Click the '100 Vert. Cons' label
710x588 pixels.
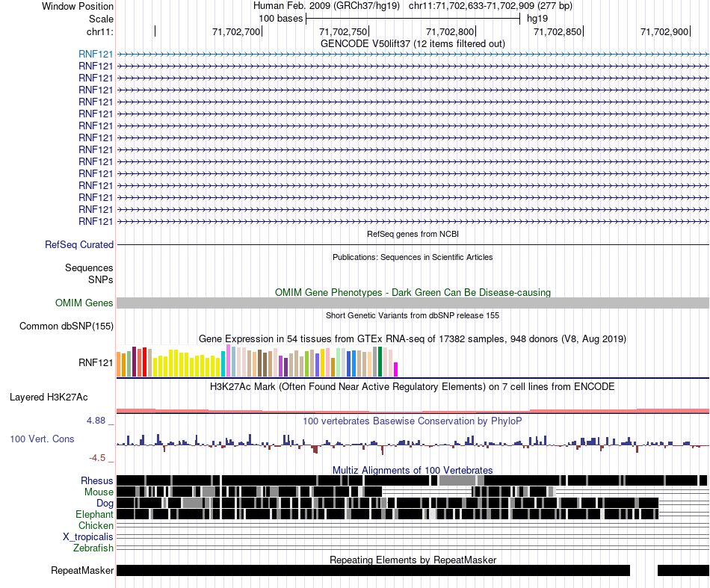[x=42, y=439]
